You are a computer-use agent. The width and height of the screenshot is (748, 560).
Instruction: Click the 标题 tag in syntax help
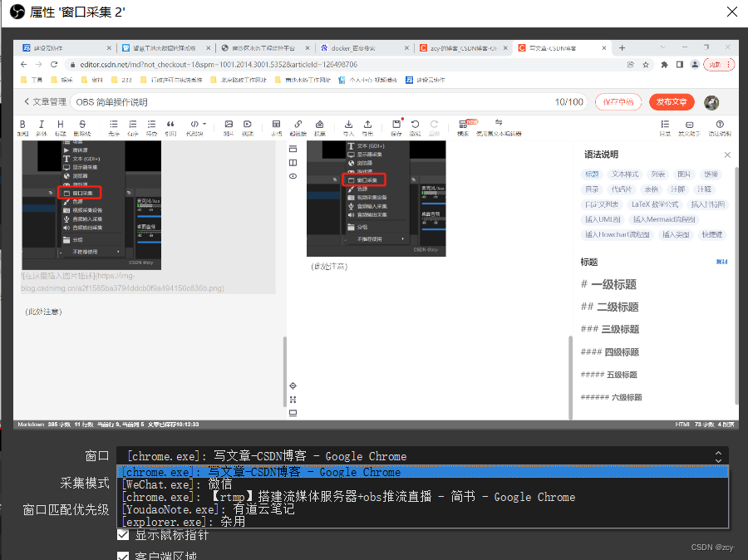[592, 174]
